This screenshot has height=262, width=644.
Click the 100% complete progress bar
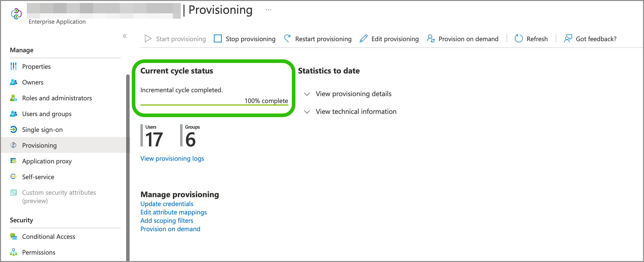(214, 105)
